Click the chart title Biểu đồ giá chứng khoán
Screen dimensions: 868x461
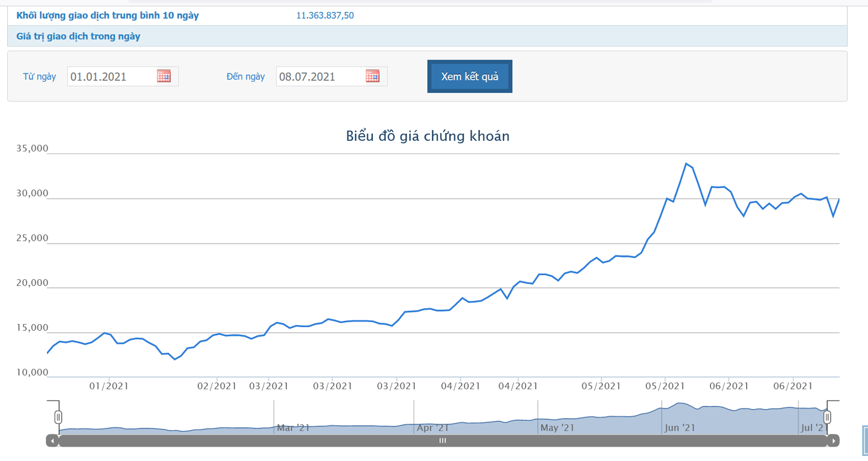coord(428,136)
